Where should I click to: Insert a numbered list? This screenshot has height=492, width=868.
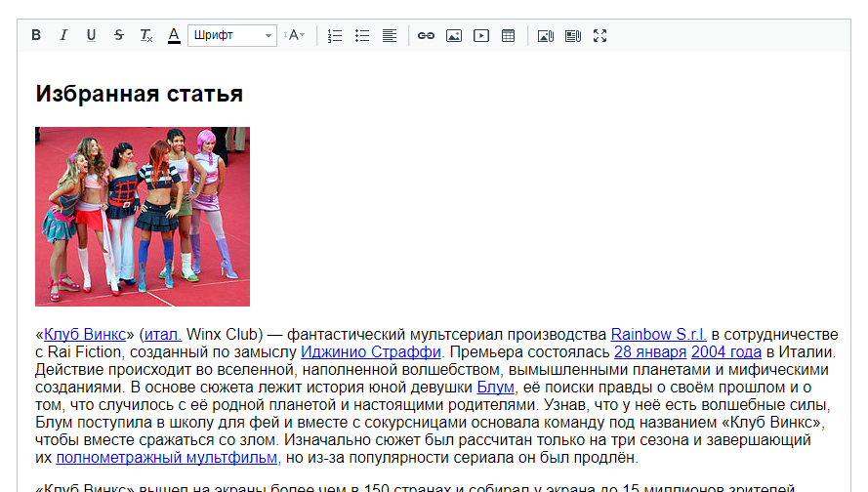click(x=335, y=36)
